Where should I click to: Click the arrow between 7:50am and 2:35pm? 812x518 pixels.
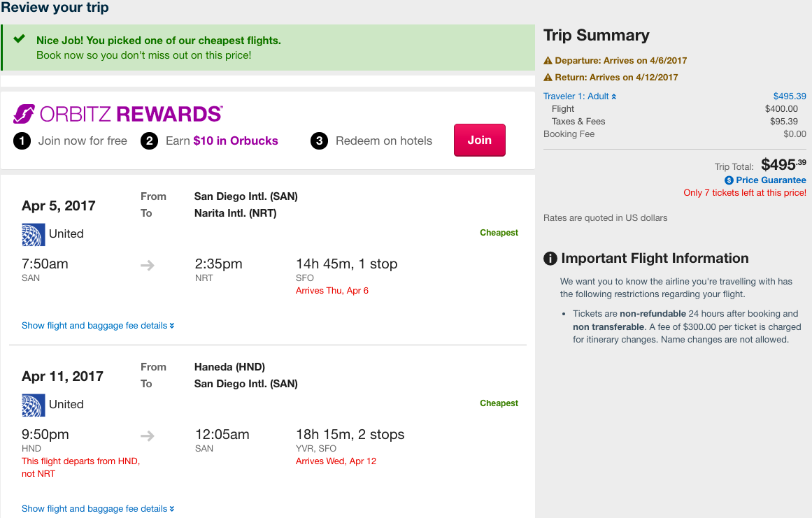[148, 266]
